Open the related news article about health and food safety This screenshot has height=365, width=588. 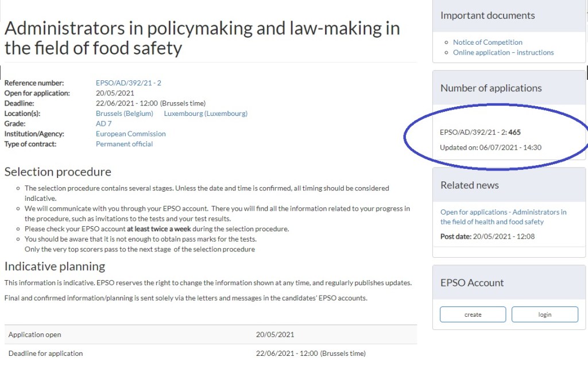(503, 217)
